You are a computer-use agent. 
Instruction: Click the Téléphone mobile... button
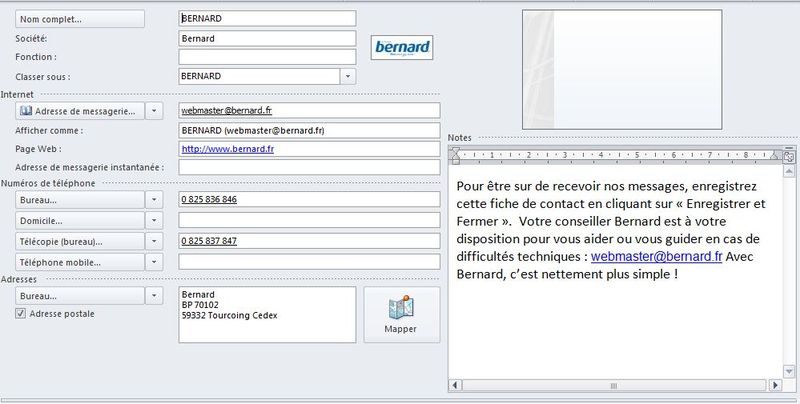80,263
